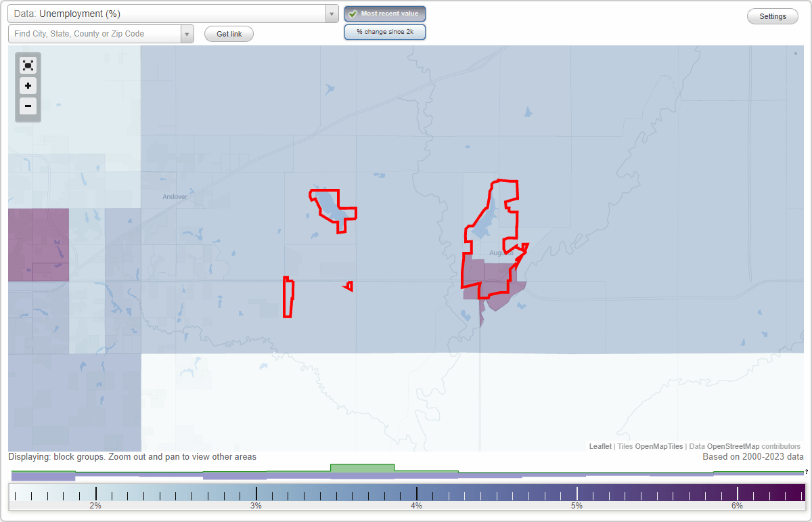Click the dark purple block group at left

click(x=38, y=244)
